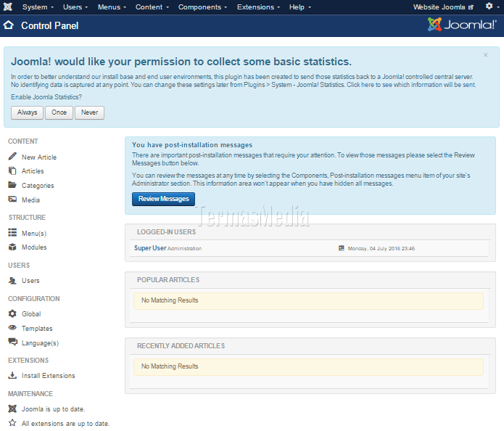Go to Templates in the sidebar
This screenshot has height=431, width=504.
click(x=37, y=329)
